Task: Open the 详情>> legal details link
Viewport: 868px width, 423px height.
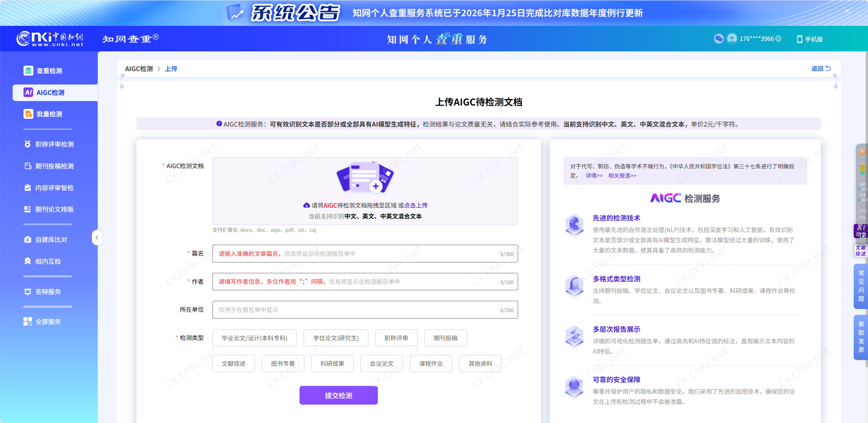Action: point(594,176)
